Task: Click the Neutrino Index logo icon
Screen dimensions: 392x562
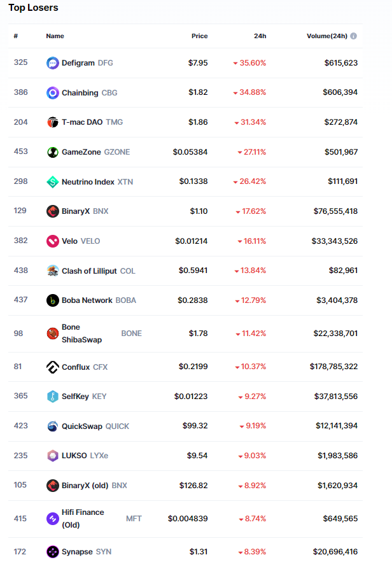Action: point(53,182)
